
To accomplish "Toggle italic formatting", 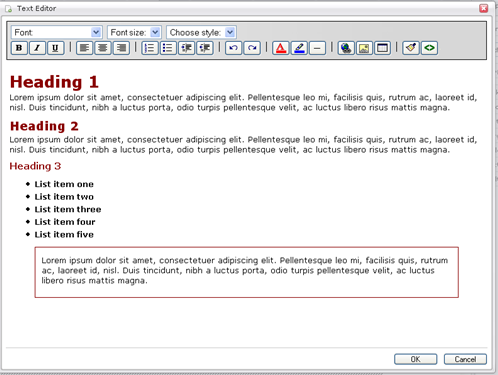I will coord(37,48).
